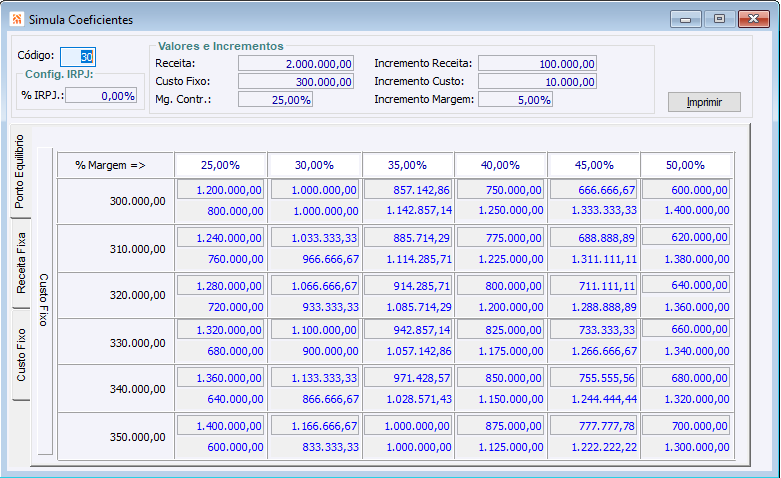Screen dimensions: 781x478
Task: Select the 320.000,00 row label
Action: tap(137, 295)
